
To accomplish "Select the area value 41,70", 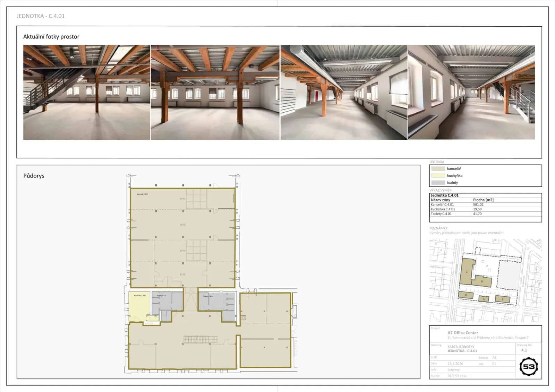I will [x=477, y=214].
